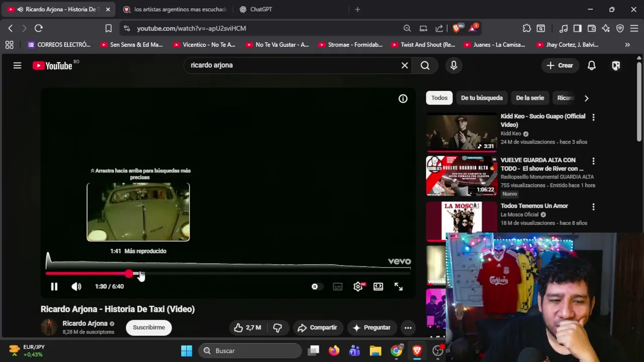Open options for Vuelve Guarda Alta video
This screenshot has height=362, width=644.
[593, 161]
